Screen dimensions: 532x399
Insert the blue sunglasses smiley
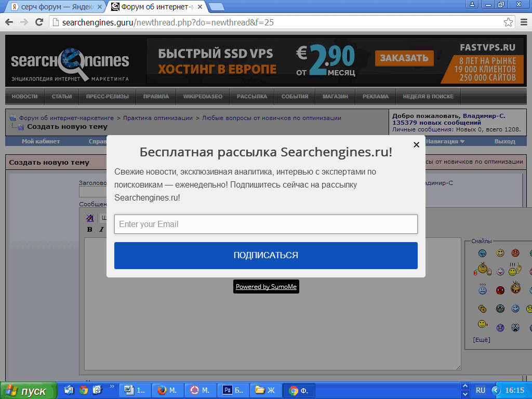tap(482, 253)
